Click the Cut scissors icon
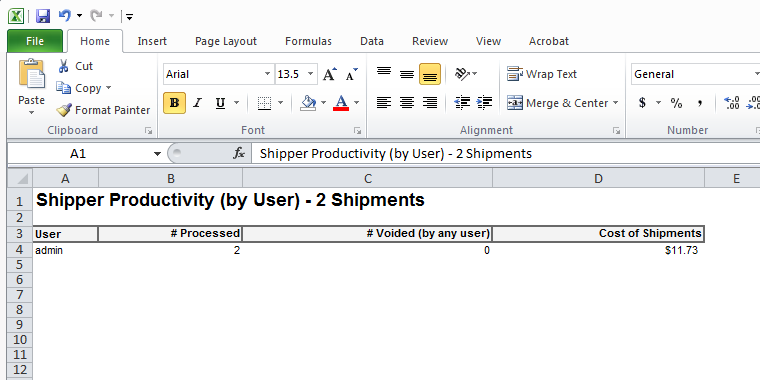 click(x=63, y=66)
